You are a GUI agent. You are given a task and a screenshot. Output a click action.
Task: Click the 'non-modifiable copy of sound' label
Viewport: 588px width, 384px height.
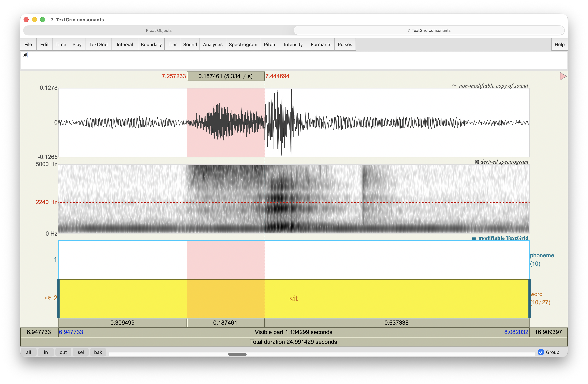tap(493, 86)
